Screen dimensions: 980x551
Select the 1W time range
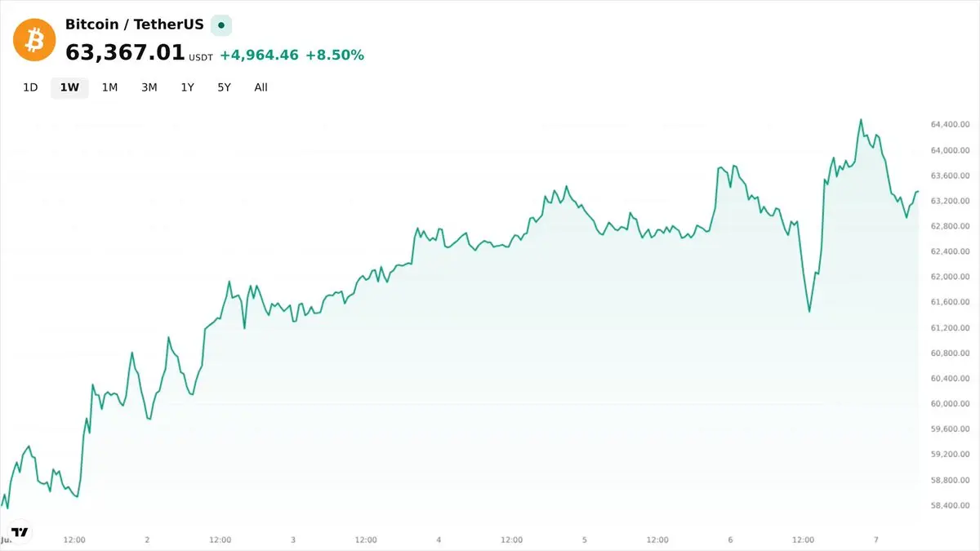69,87
